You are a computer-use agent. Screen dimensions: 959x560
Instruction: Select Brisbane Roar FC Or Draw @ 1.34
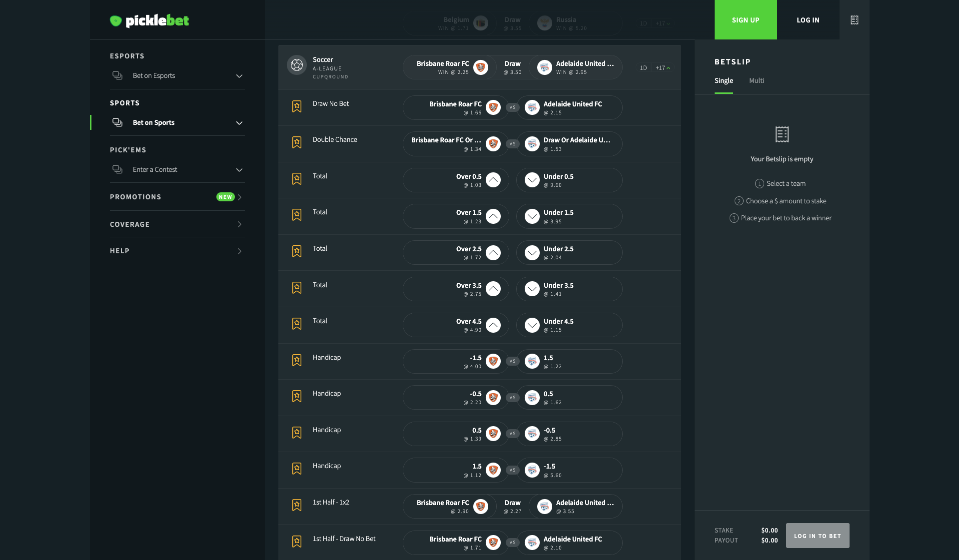click(x=455, y=144)
